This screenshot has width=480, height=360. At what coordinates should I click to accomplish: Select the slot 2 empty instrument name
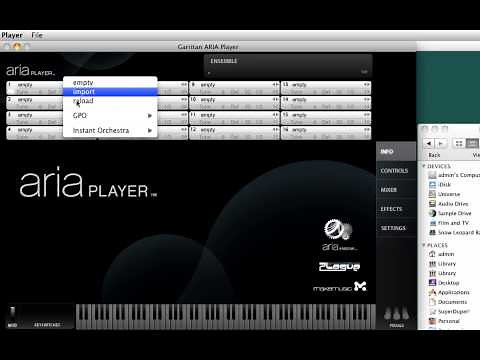(x=25, y=100)
